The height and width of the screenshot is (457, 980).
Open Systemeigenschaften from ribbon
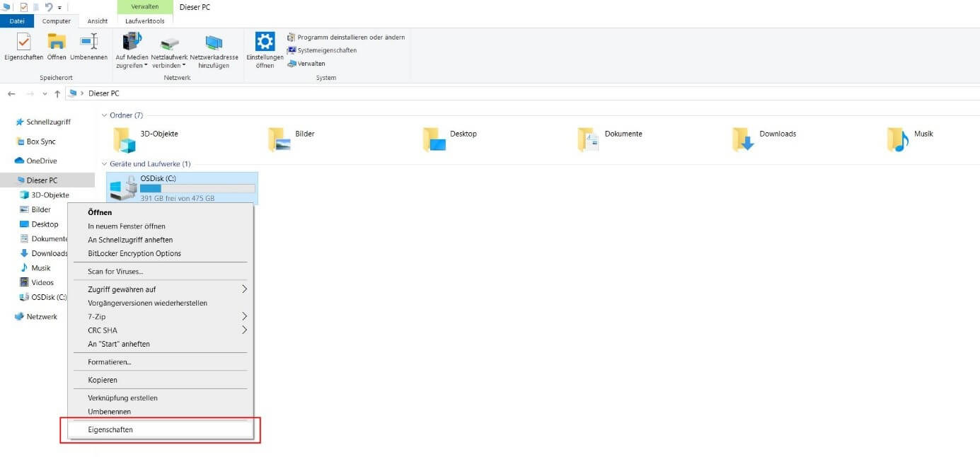[322, 50]
